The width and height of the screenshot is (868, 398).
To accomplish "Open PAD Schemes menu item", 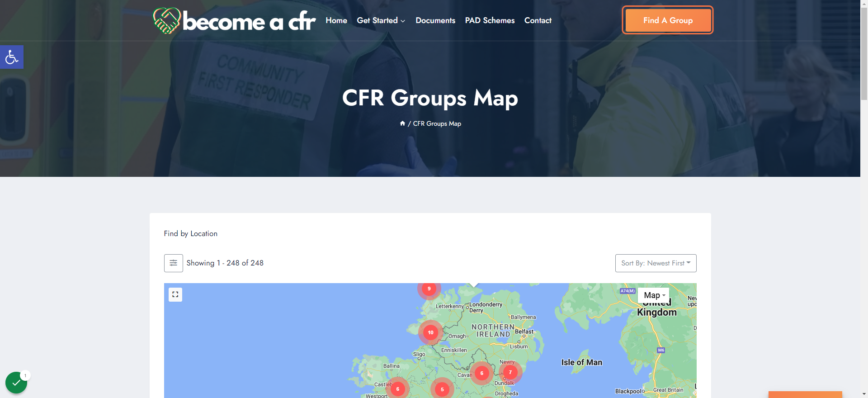I will point(490,20).
